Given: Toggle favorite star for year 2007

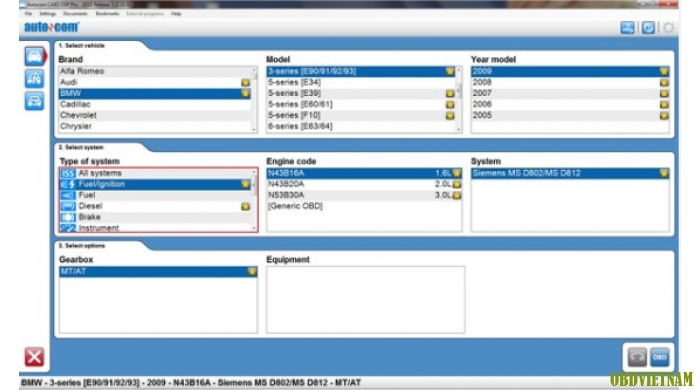Looking at the screenshot, I should 664,93.
